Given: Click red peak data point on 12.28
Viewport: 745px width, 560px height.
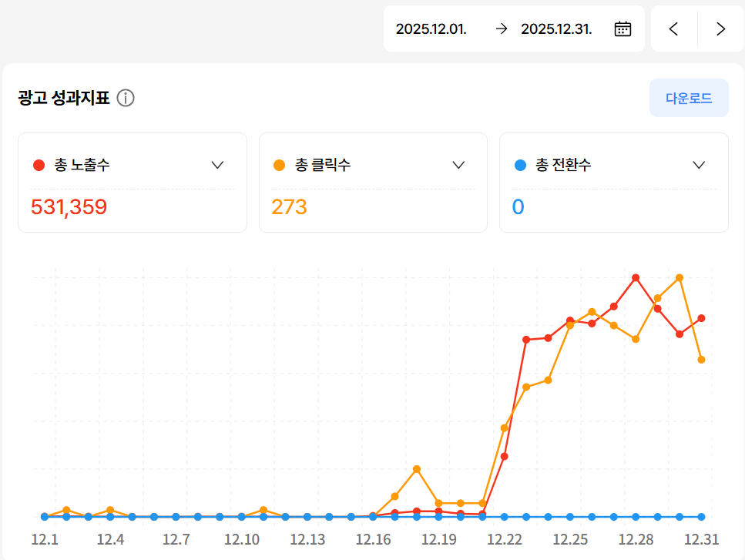Looking at the screenshot, I should pos(636,277).
